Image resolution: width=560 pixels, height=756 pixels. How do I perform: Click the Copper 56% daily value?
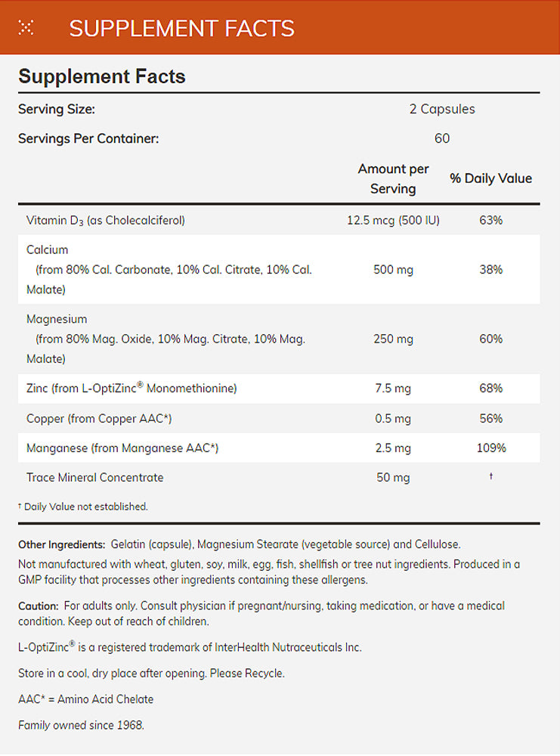(x=490, y=418)
